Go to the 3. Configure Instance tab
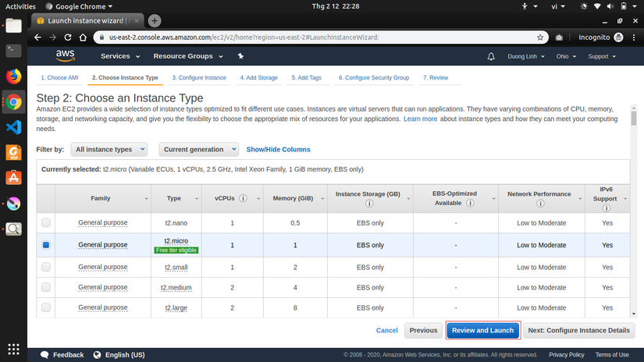The image size is (644, 362). [199, 78]
